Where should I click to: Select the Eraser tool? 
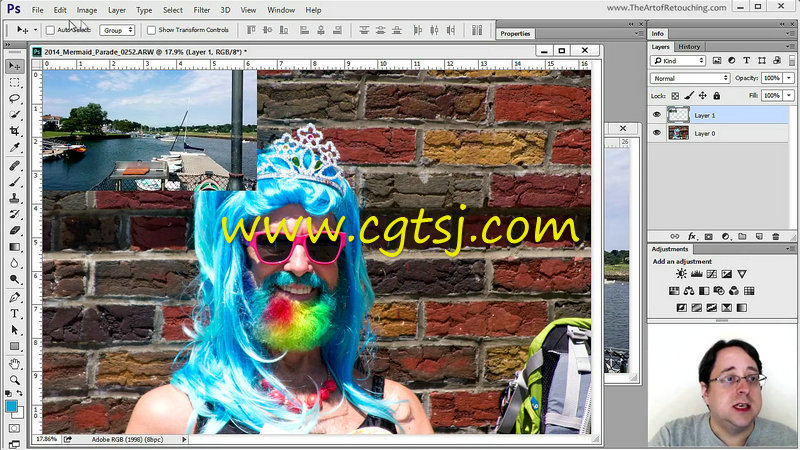[x=14, y=231]
